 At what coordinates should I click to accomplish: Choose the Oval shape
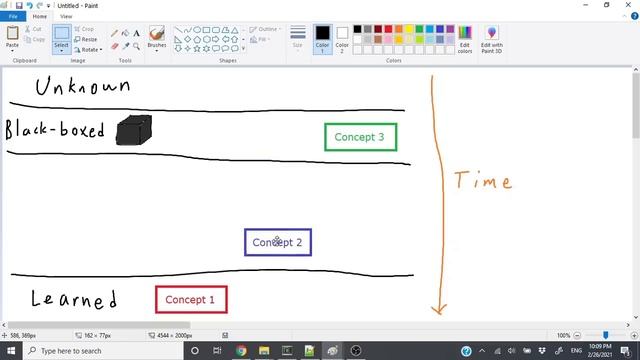197,30
